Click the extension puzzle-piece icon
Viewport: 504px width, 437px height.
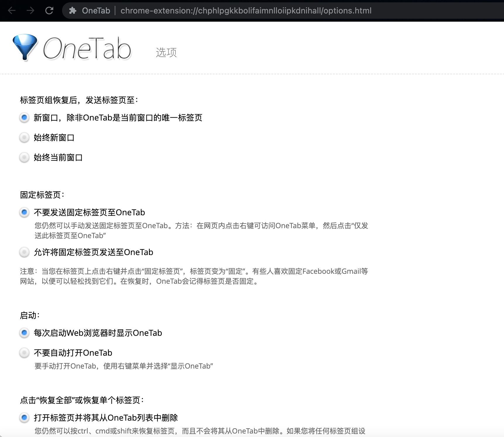[73, 11]
